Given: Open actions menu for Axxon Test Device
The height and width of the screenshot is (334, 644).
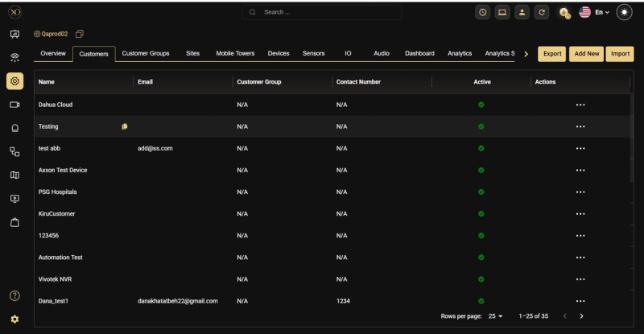Looking at the screenshot, I should tap(580, 170).
